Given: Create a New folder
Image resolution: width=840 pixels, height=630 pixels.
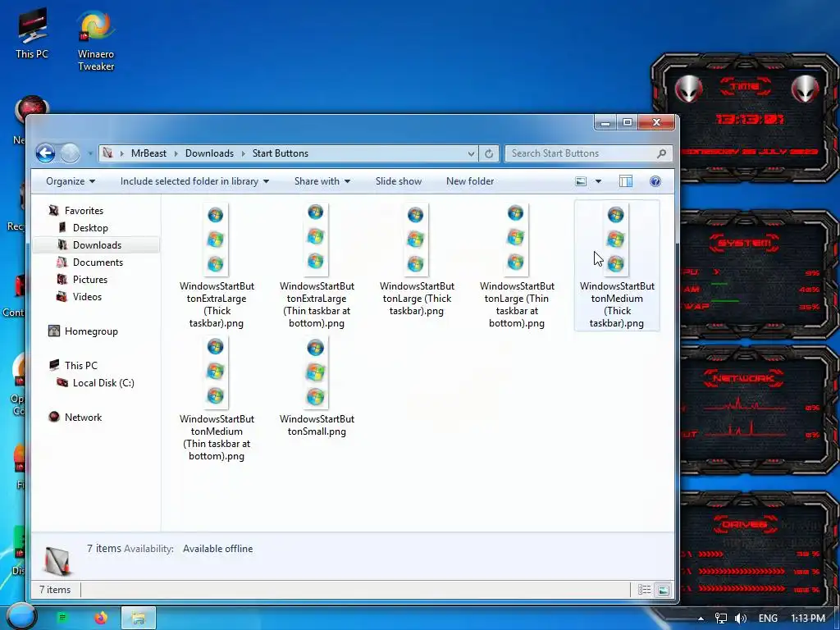Looking at the screenshot, I should pyautogui.click(x=470, y=181).
